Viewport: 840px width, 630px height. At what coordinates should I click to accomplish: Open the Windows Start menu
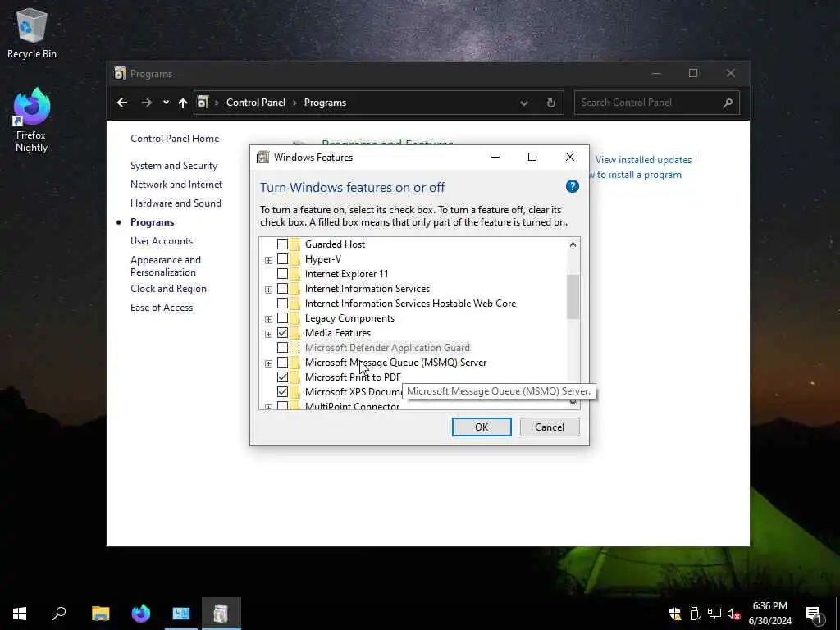tap(20, 614)
